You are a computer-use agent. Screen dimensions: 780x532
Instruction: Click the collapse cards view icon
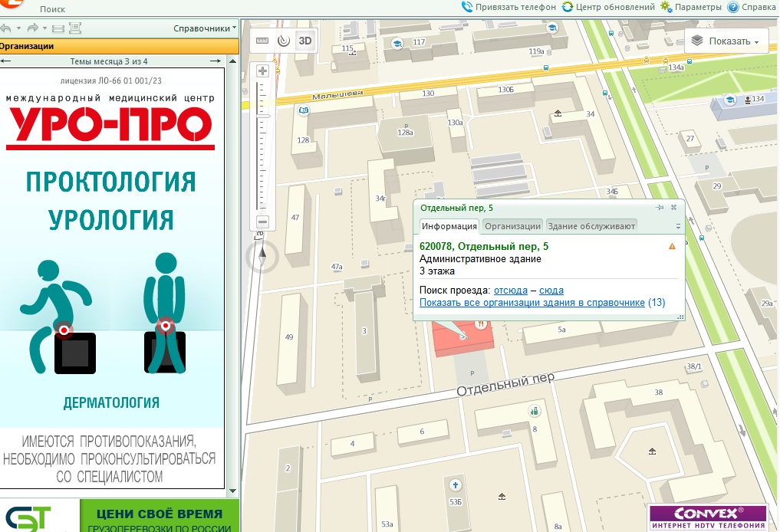pos(58,28)
